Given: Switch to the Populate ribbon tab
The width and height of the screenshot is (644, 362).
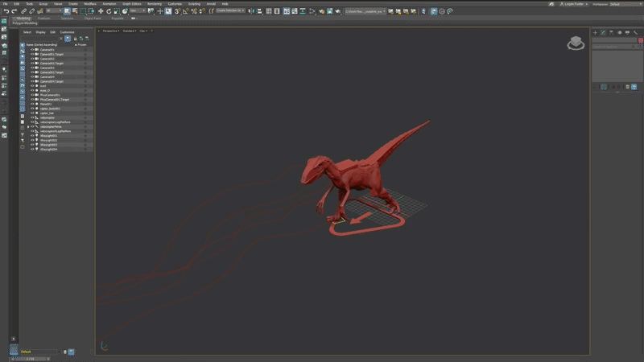Looking at the screenshot, I should [117, 19].
